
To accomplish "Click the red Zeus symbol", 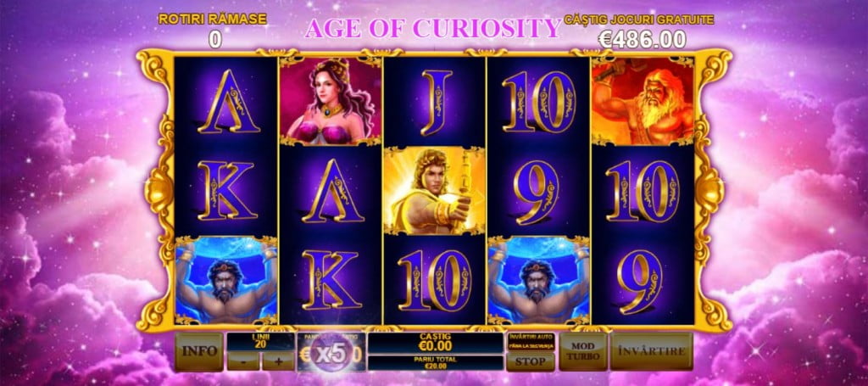I will click(643, 101).
